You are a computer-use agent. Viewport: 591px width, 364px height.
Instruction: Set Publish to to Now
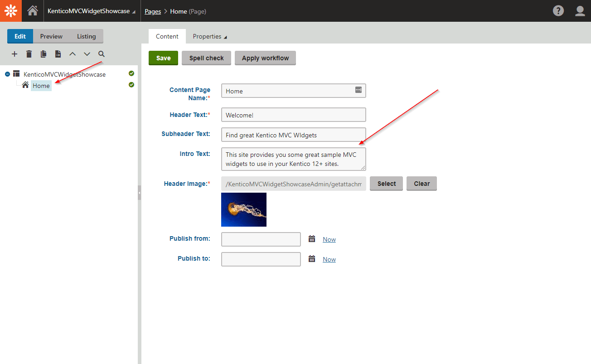pos(329,259)
